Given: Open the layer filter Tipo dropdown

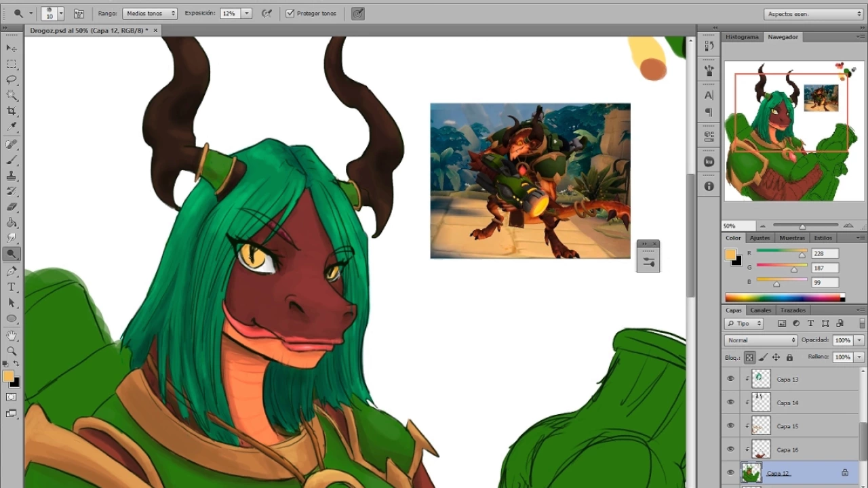Looking at the screenshot, I should (x=744, y=323).
